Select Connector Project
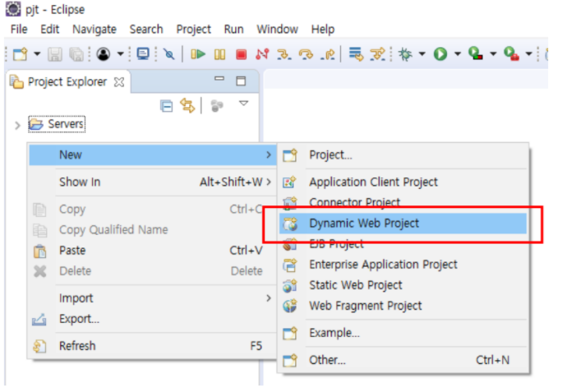563x392 pixels. (403, 202)
